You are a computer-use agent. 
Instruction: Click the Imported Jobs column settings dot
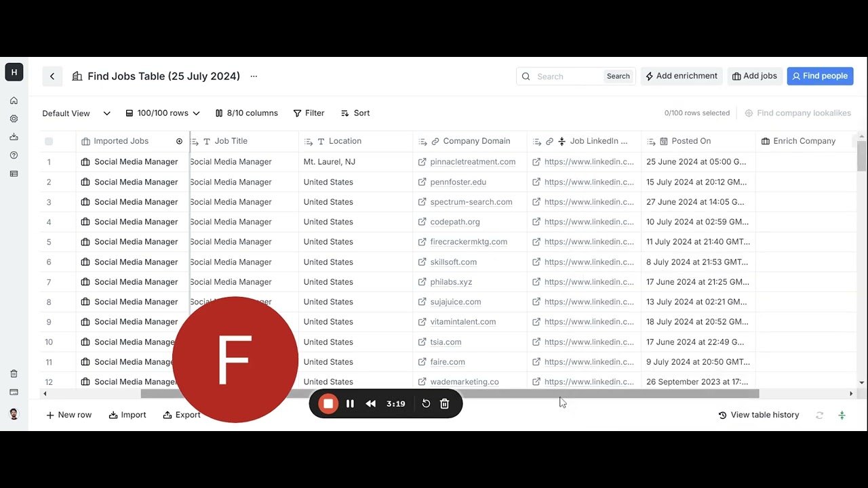tap(179, 142)
